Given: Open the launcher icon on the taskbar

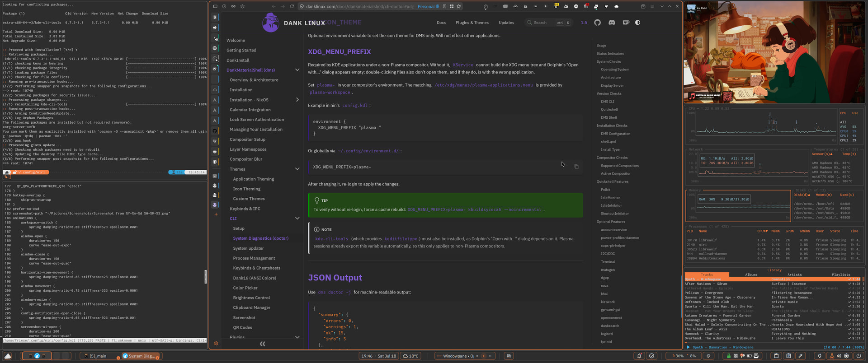Looking at the screenshot, I should pos(8,356).
